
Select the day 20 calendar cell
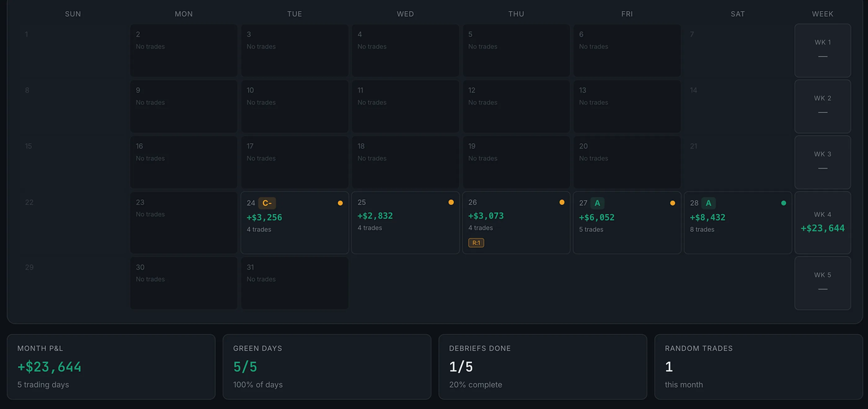tap(627, 162)
